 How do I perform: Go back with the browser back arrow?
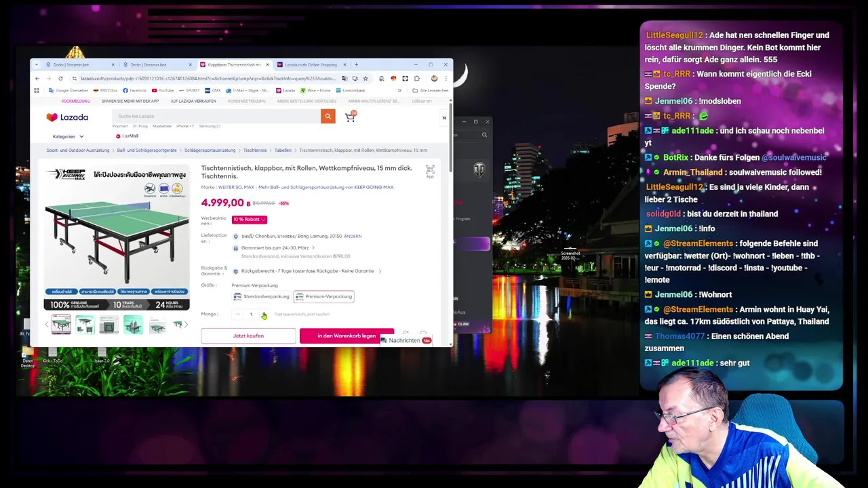37,79
